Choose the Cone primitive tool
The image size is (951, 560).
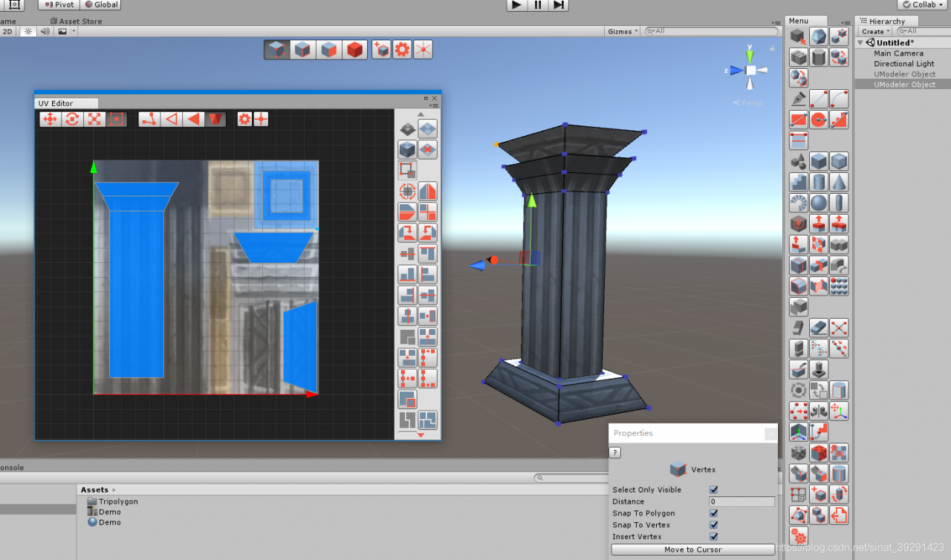coord(839,182)
